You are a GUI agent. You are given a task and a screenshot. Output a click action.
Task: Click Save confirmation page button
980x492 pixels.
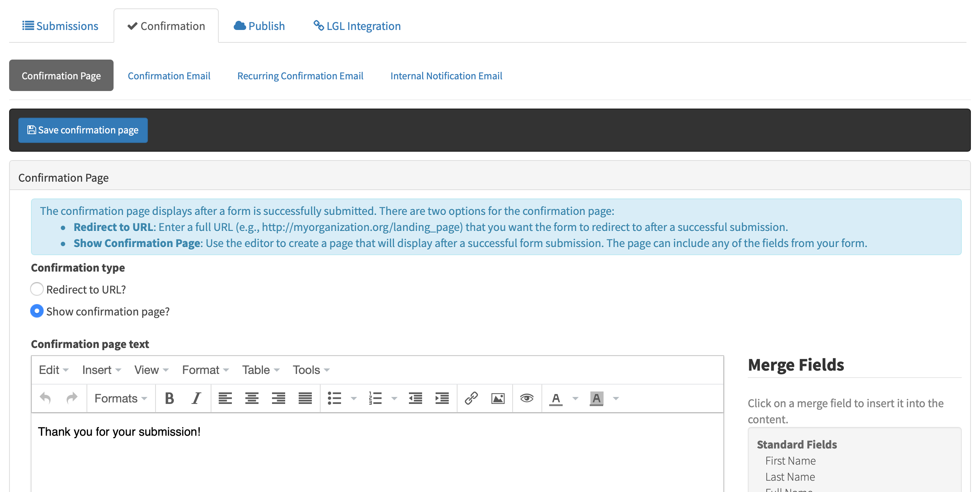pyautogui.click(x=83, y=130)
